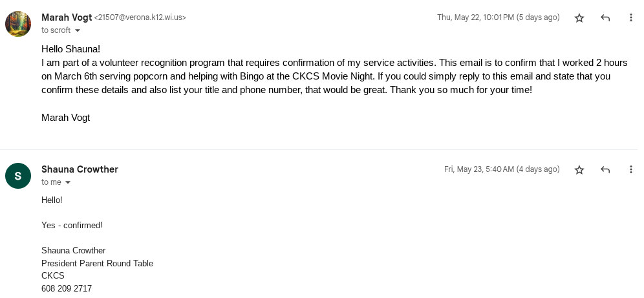Click 'President Parent Round Table' signature line
644x298 pixels.
point(97,263)
